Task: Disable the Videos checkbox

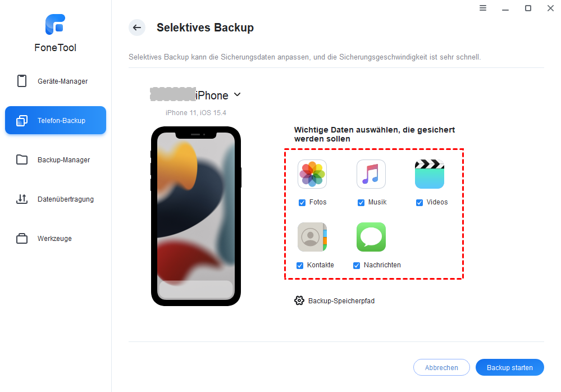Action: pyautogui.click(x=419, y=202)
